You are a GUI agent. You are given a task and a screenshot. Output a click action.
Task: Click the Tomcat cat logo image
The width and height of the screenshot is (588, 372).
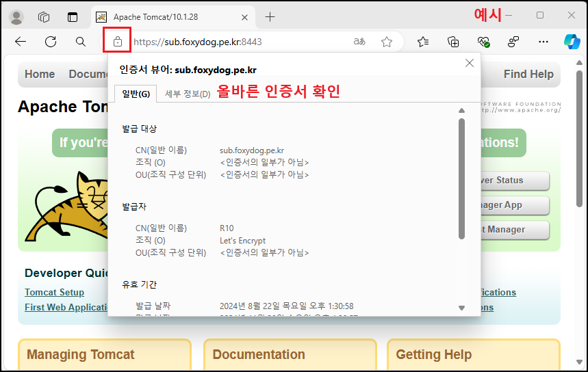[66, 206]
